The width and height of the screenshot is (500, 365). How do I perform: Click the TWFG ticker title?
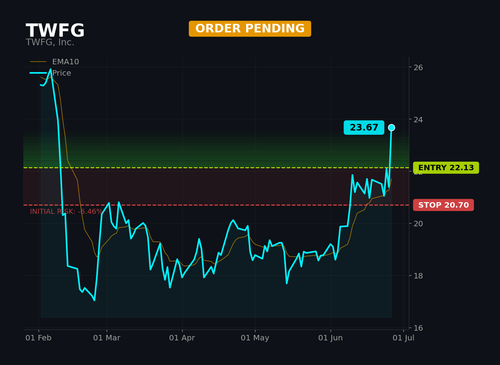[x=55, y=30]
